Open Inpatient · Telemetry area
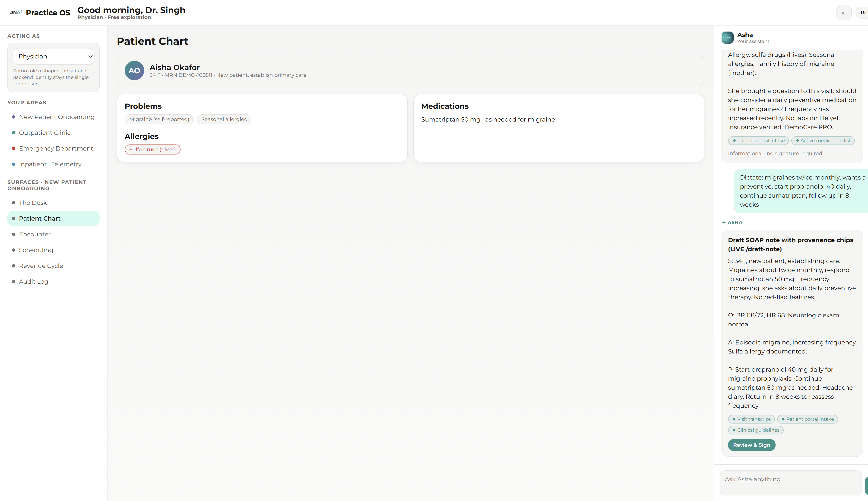The height and width of the screenshot is (501, 868). coord(54,164)
